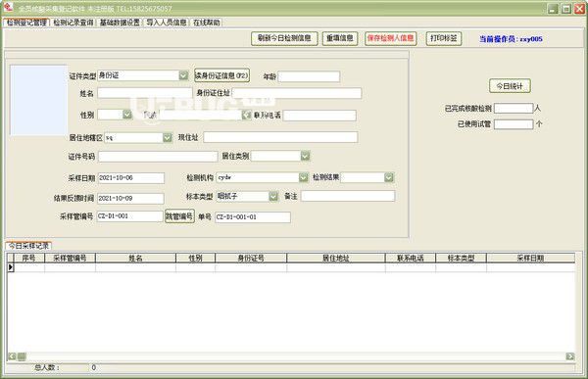Open the 导入人员信息 tab
This screenshot has height=379, width=588.
tap(167, 23)
